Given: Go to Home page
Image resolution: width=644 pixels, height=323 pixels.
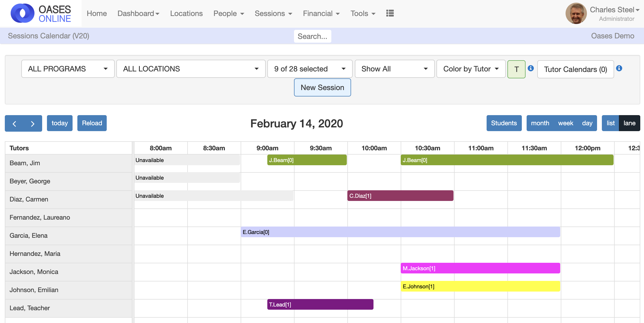Looking at the screenshot, I should [97, 13].
